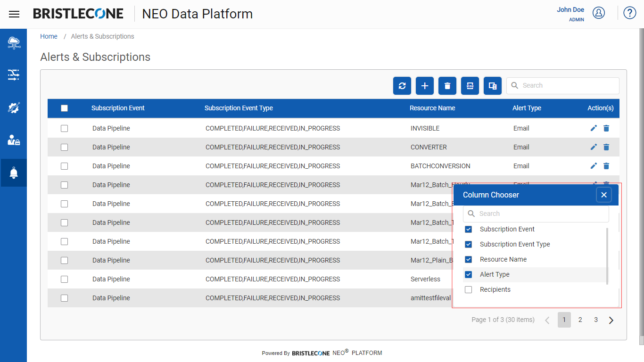Export the table to XLSX
The width and height of the screenshot is (644, 362).
470,86
